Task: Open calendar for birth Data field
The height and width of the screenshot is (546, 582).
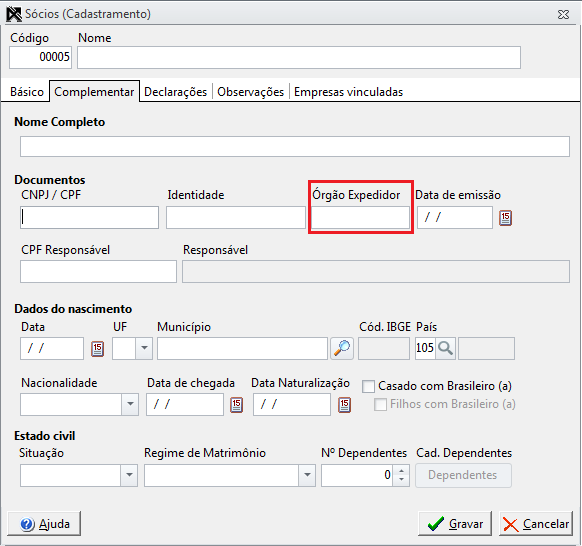Action: pyautogui.click(x=97, y=349)
